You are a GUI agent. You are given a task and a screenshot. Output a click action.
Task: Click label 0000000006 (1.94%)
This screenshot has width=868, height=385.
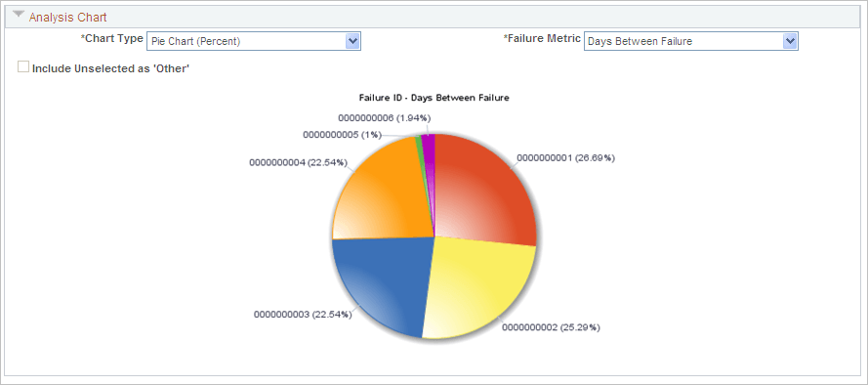coord(384,118)
